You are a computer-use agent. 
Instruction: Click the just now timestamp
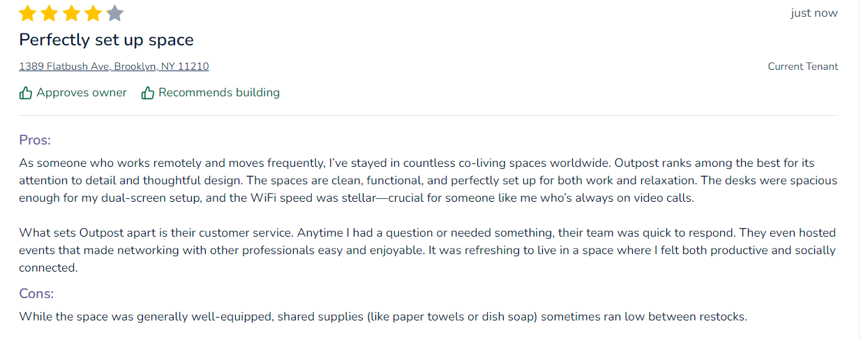click(x=814, y=13)
